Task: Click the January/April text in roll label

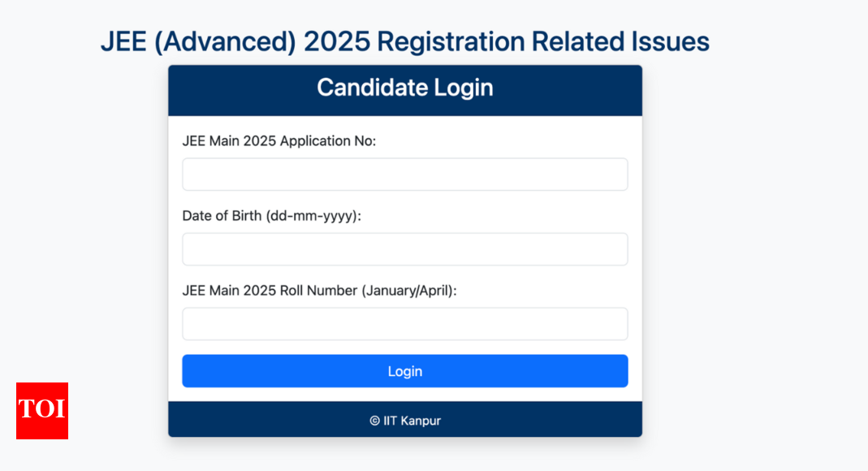Action: click(x=408, y=291)
